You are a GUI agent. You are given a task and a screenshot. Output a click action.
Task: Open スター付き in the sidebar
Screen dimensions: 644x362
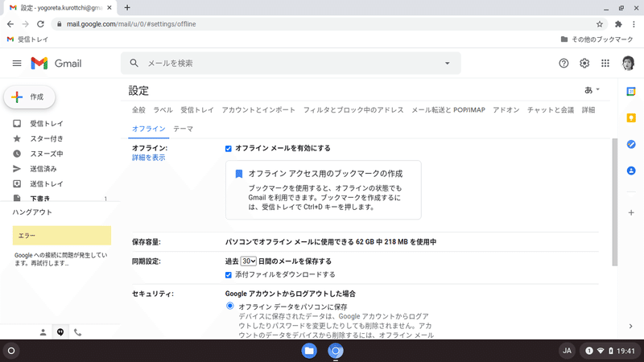tap(47, 138)
